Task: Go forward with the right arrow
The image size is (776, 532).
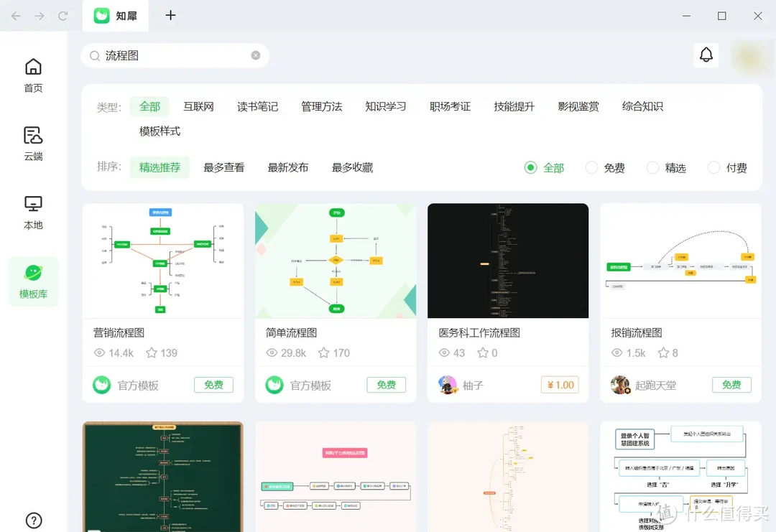Action: (x=40, y=16)
